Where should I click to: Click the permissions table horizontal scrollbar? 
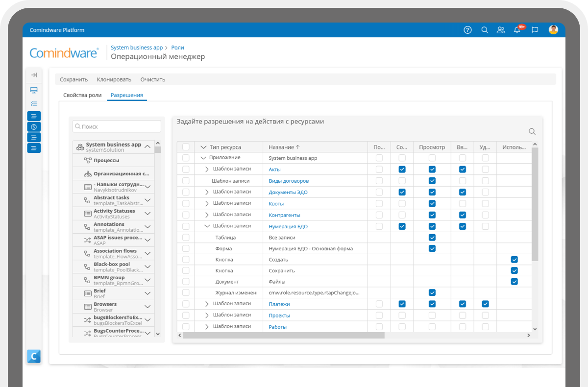(284, 336)
